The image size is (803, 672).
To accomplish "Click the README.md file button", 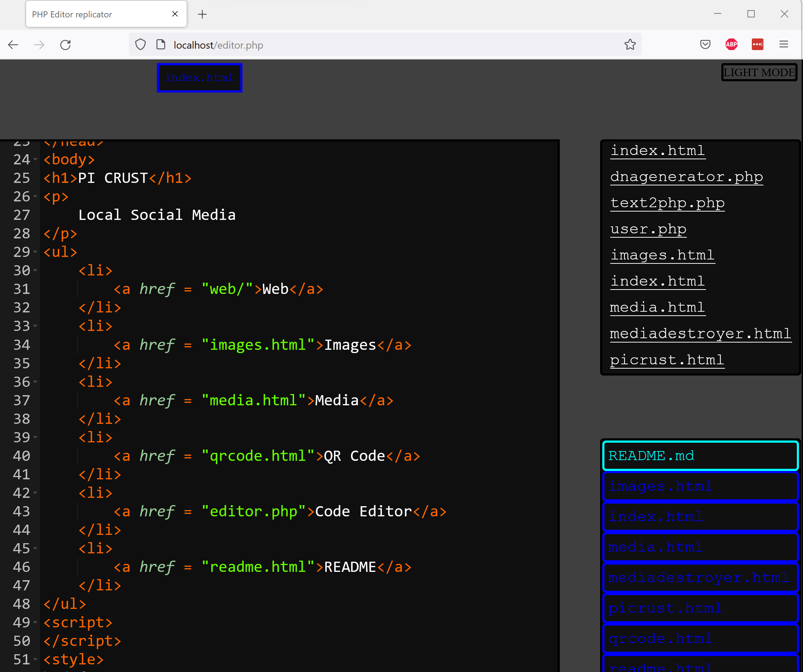I will (700, 456).
